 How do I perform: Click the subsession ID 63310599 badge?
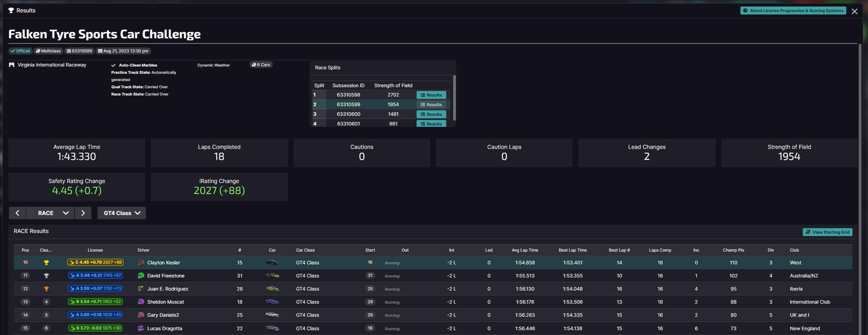(x=79, y=51)
